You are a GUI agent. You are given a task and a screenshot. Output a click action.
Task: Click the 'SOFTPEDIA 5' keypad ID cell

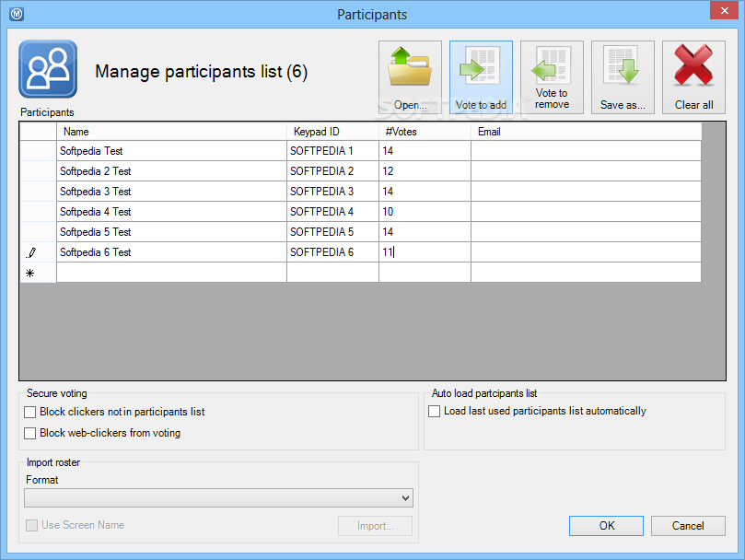332,232
